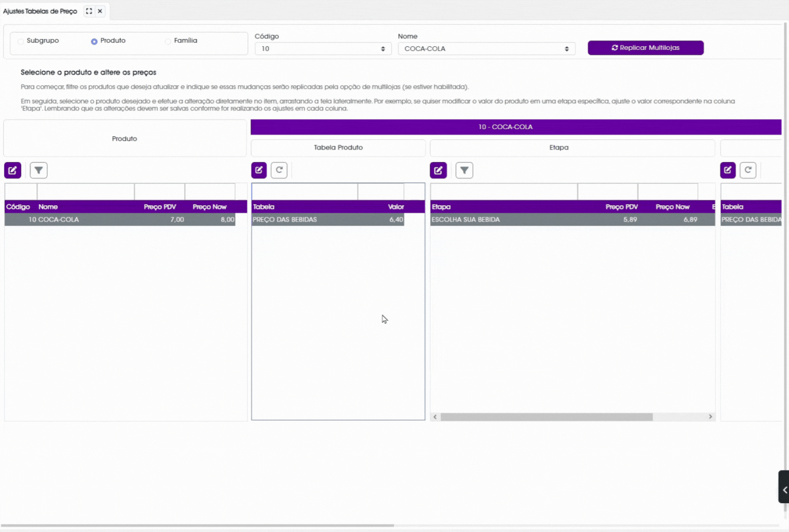Sort by Preço Now in Produto grid
Screen dimensions: 789x532
(x=210, y=207)
